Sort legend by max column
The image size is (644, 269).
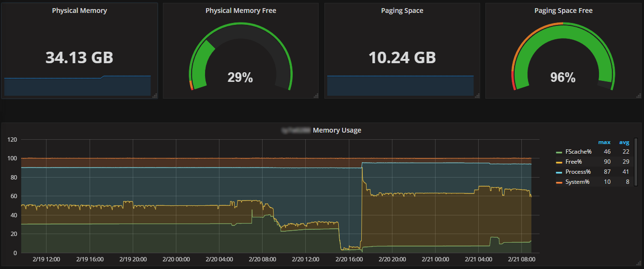604,142
